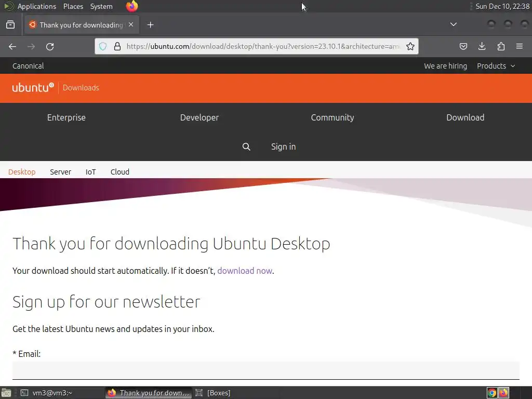Click the show desktop icon in taskbar

click(x=6, y=393)
